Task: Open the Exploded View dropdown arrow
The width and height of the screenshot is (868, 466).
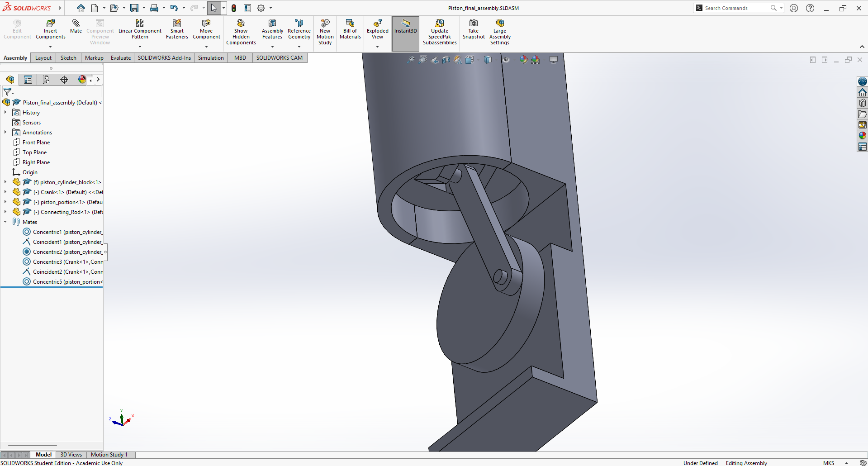Action: 377,47
